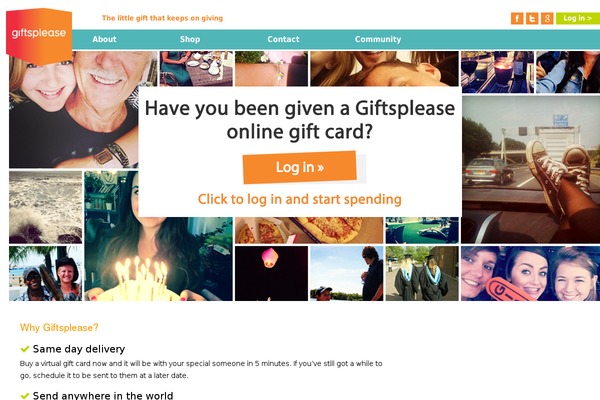The image size is (600, 400).
Task: Select the pizza photo thumbnail
Action: [x=309, y=230]
